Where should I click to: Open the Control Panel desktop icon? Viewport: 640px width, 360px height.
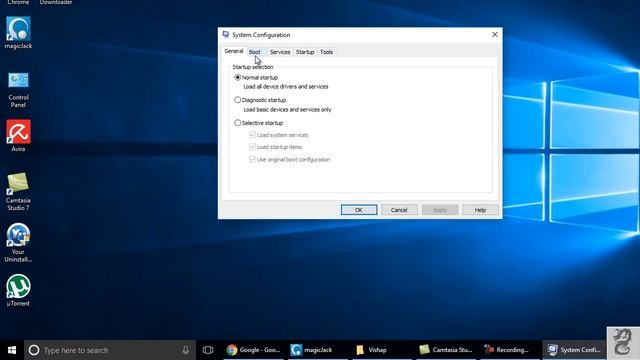tap(18, 90)
